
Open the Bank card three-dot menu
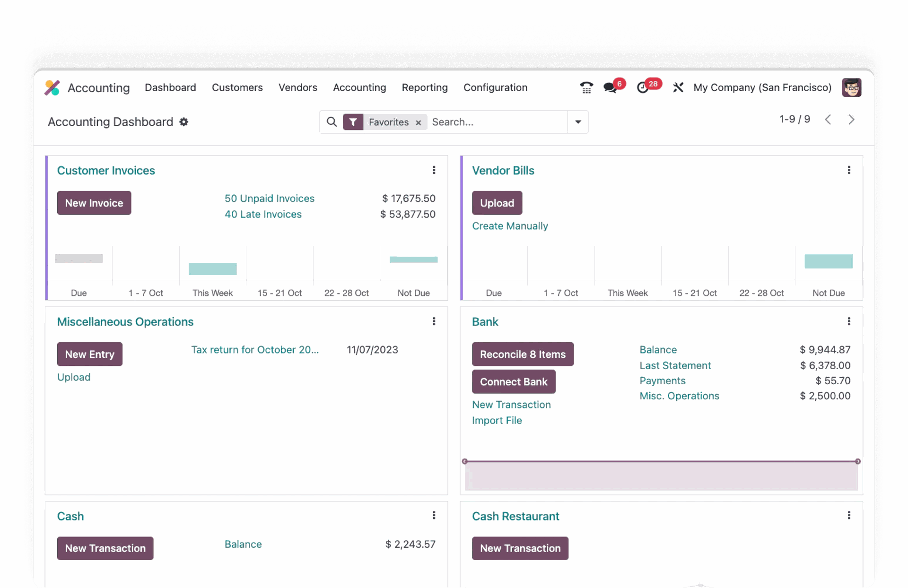849,321
